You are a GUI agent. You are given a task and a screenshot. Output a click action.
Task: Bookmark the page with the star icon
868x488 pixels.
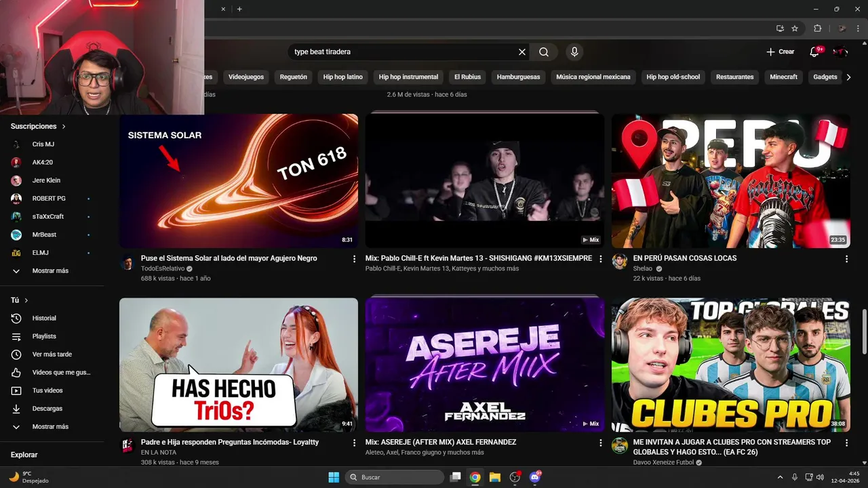pyautogui.click(x=795, y=28)
